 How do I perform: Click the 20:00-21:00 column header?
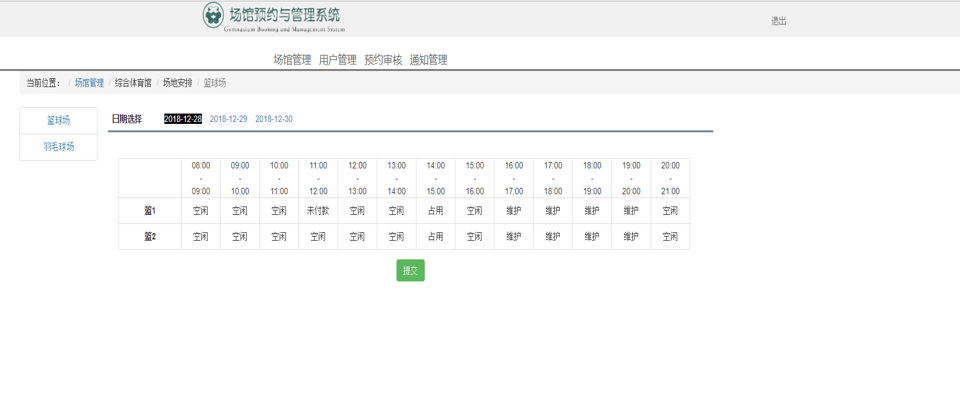click(x=670, y=178)
